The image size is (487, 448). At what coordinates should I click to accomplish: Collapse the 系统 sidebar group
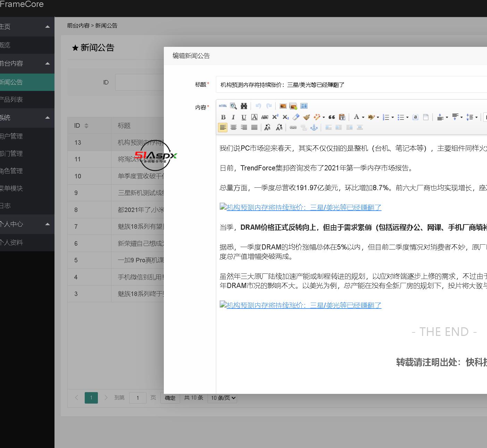(48, 118)
